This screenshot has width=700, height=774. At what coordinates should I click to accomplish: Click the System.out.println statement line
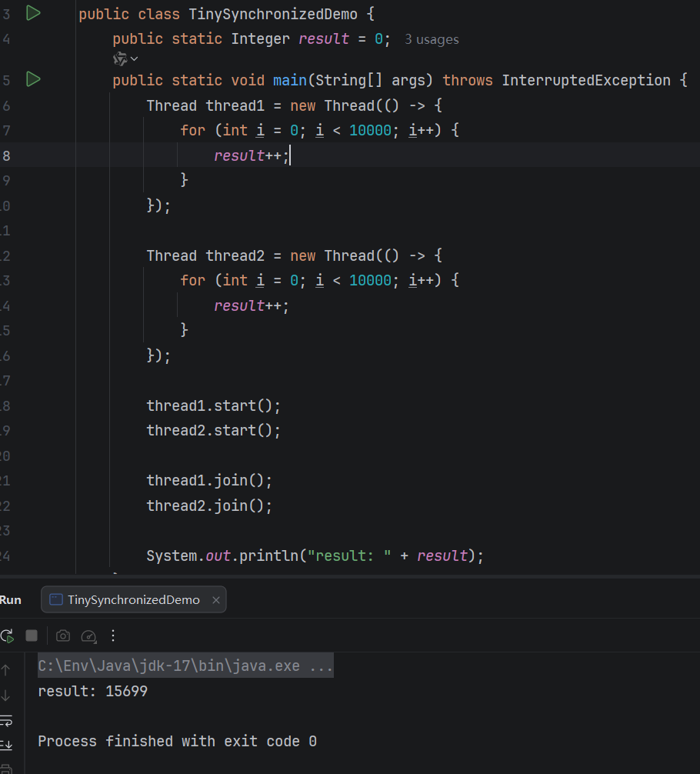[315, 555]
